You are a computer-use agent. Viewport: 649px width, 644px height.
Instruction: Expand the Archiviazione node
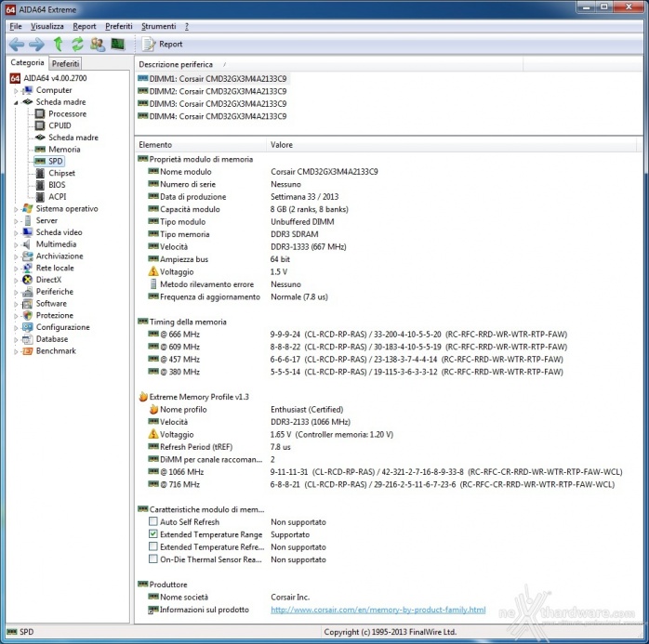(x=16, y=256)
